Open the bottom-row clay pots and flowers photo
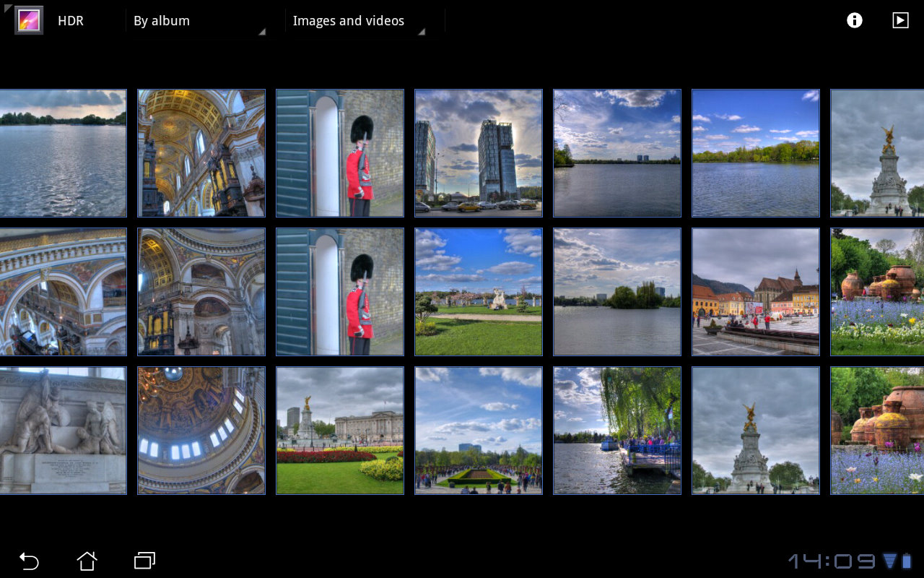Screen dimensions: 924x578 [878, 431]
